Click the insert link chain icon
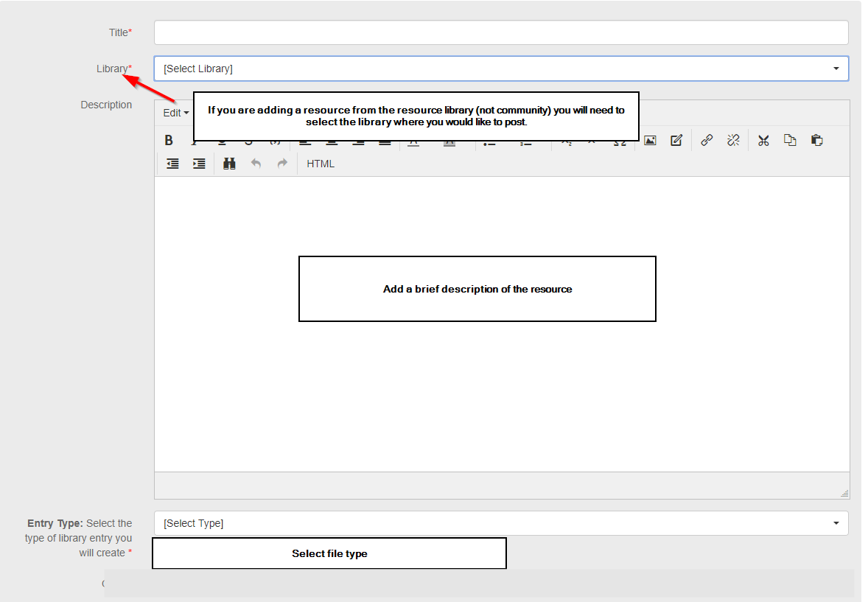 (707, 141)
